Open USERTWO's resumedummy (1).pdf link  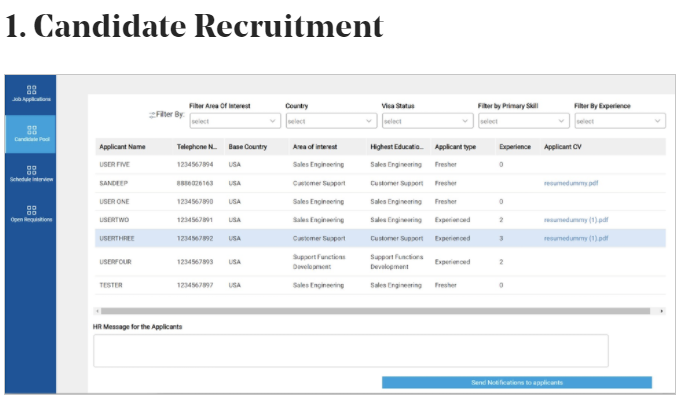coord(576,220)
